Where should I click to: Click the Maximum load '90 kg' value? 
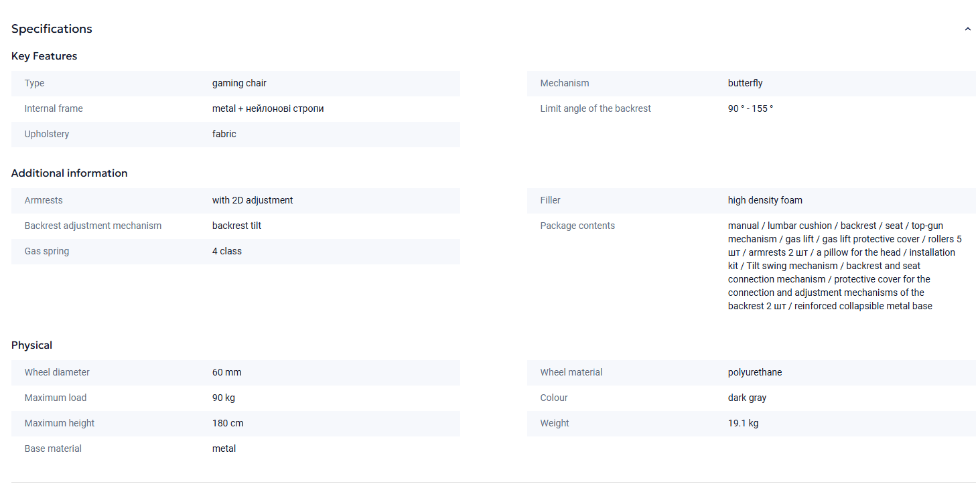pyautogui.click(x=224, y=398)
